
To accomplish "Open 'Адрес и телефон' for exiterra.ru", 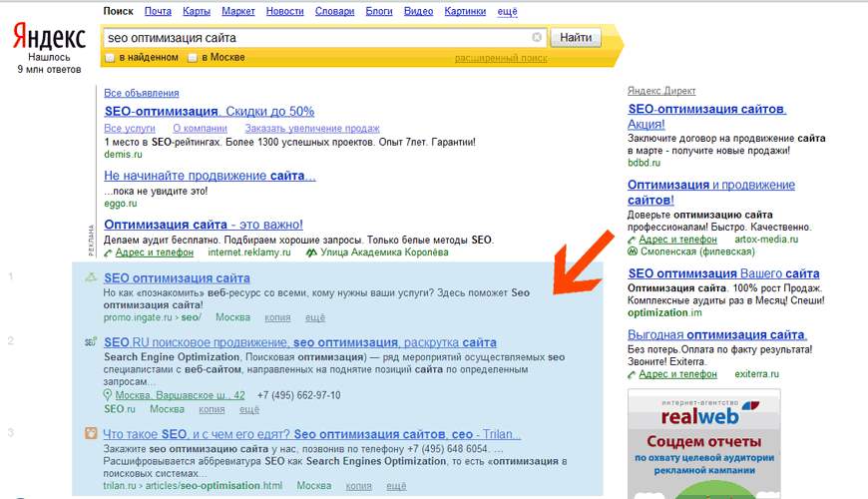I will [x=677, y=374].
